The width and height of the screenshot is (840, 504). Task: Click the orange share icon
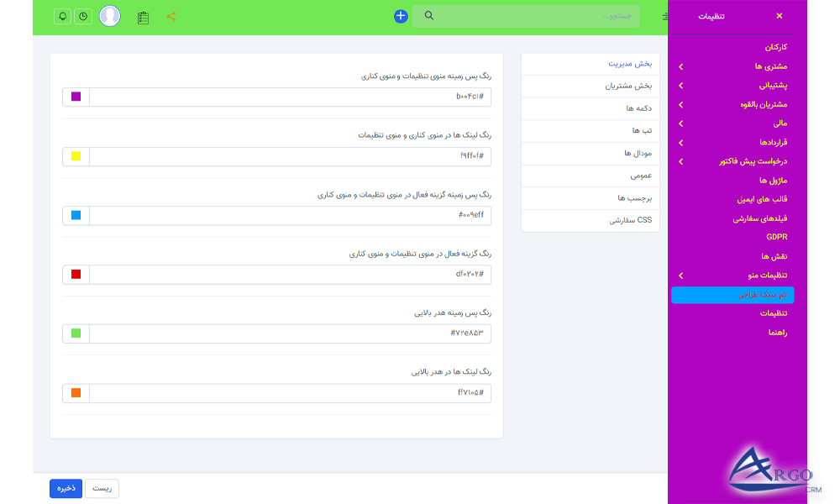click(x=173, y=15)
